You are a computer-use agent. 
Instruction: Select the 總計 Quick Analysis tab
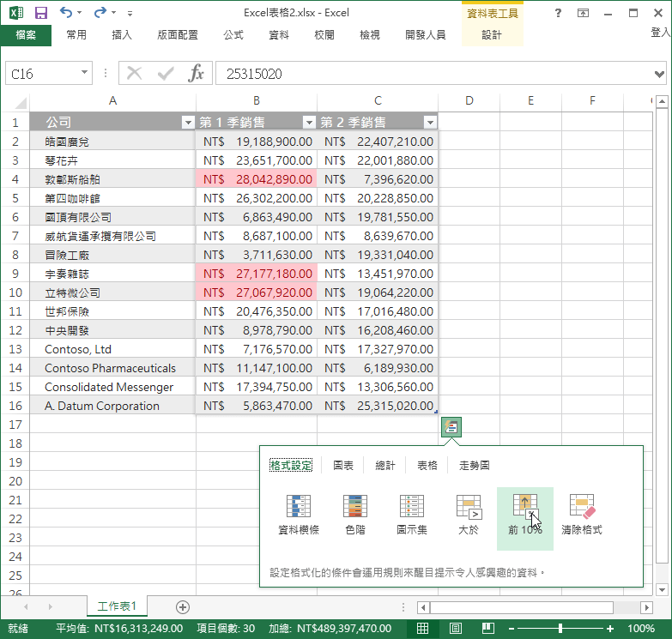[384, 465]
